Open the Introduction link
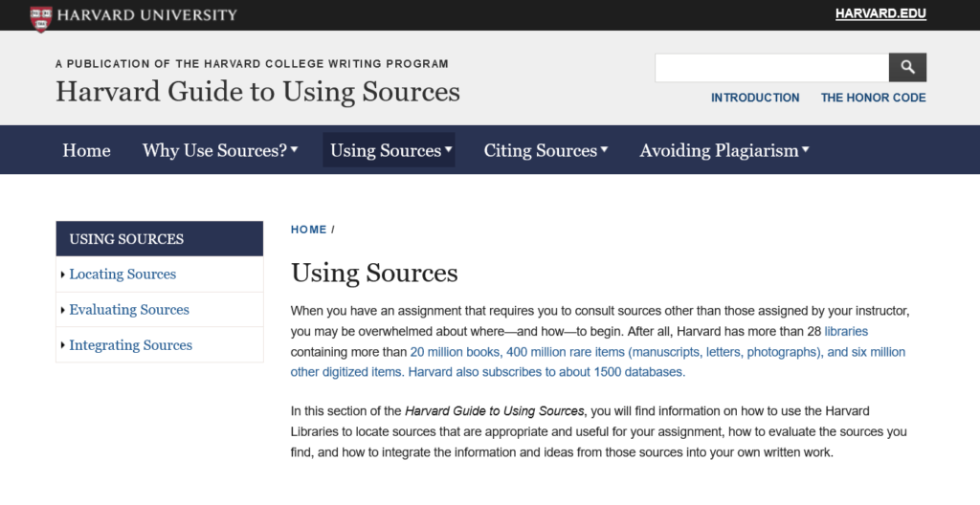Viewport: 980px width, 505px height. coord(755,98)
